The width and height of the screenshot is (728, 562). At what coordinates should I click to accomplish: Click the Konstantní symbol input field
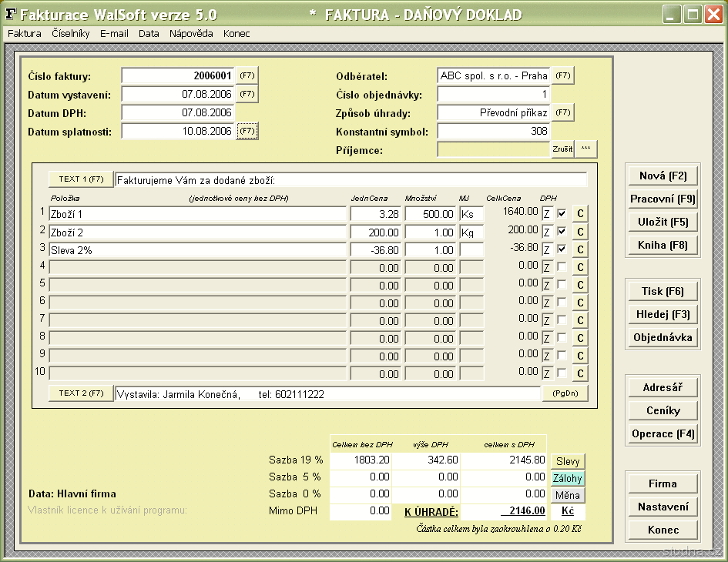[x=494, y=132]
